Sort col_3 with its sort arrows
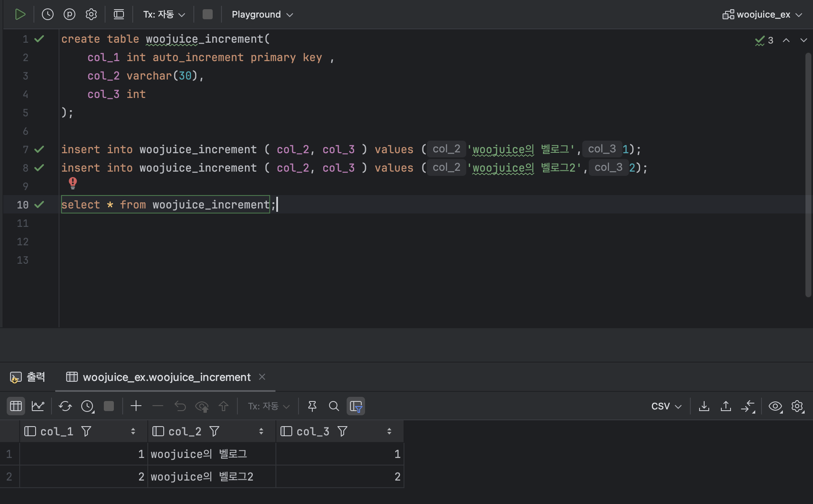Screen dimensions: 813x504 [389, 432]
